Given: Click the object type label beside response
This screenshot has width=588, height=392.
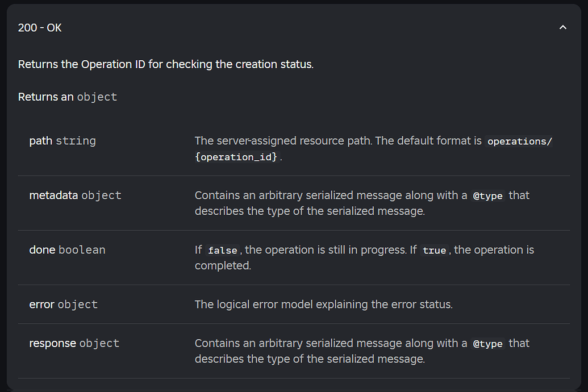Looking at the screenshot, I should 99,343.
